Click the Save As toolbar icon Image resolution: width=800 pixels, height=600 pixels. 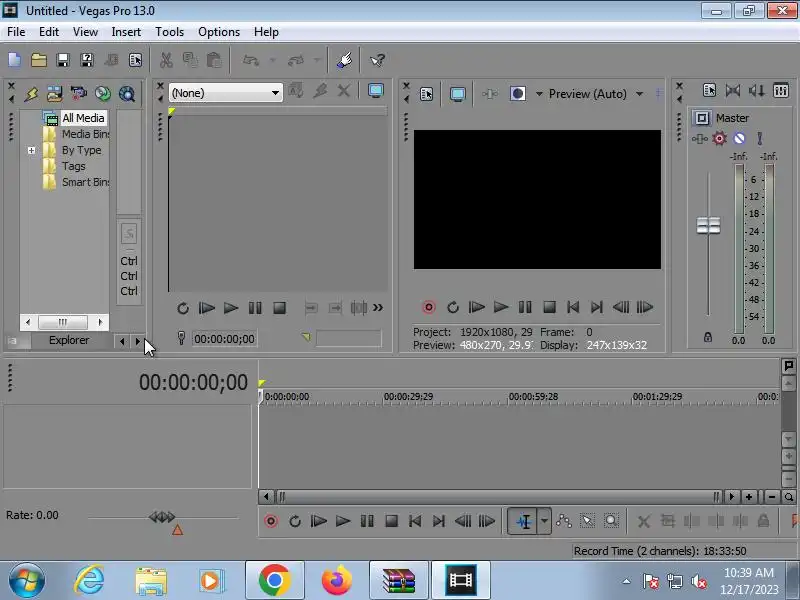click(87, 60)
